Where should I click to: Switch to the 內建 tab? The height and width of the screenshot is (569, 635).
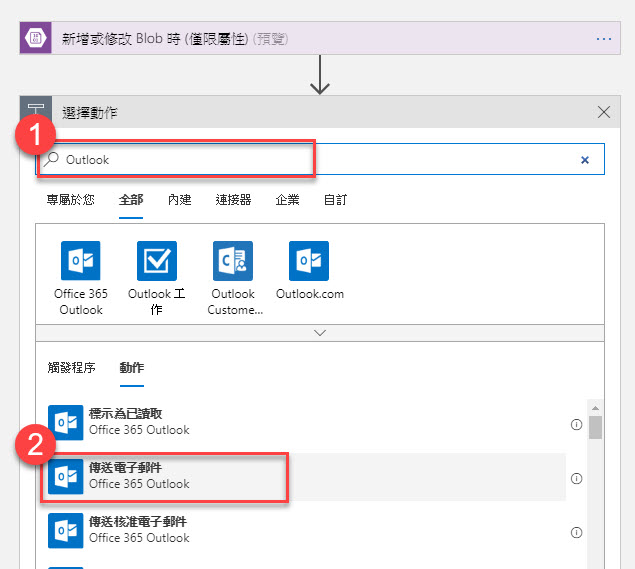point(179,200)
